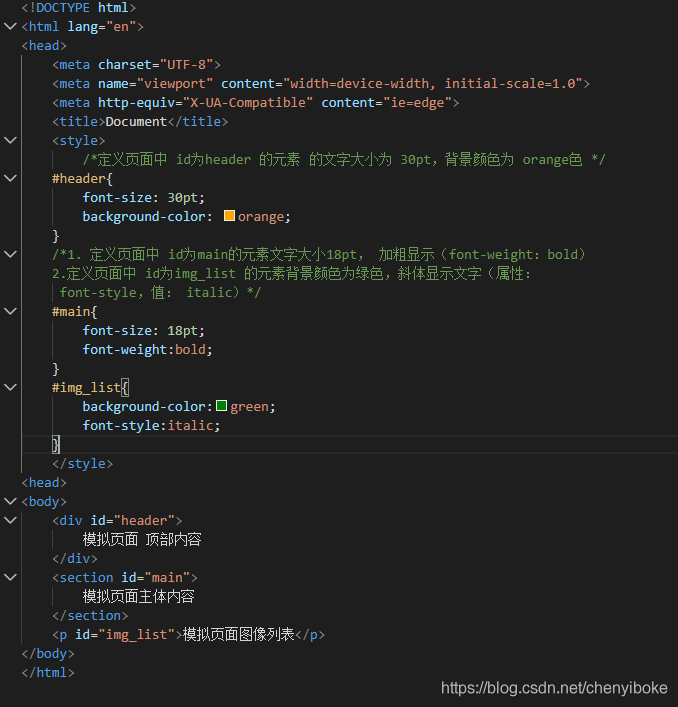678x707 pixels.
Task: Click the 'font-style:italic;' declaration
Action: click(x=151, y=426)
